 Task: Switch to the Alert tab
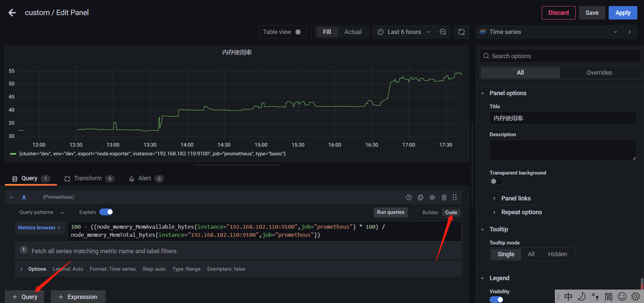point(146,179)
